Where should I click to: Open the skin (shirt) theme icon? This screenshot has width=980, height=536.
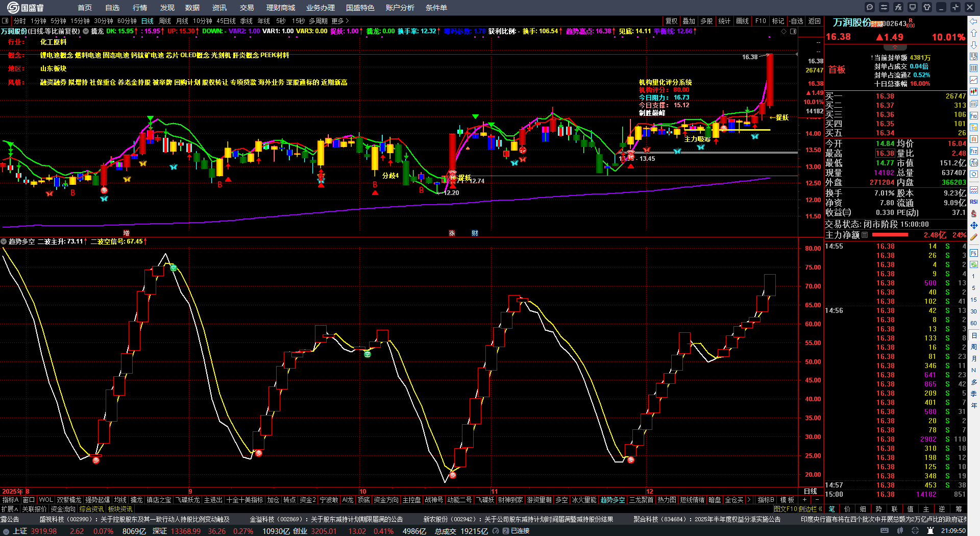(927, 7)
